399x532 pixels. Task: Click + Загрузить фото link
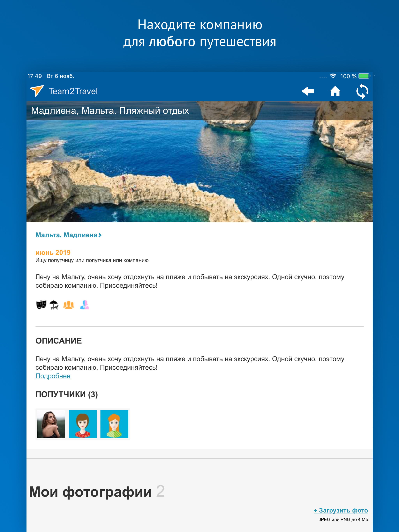(341, 510)
